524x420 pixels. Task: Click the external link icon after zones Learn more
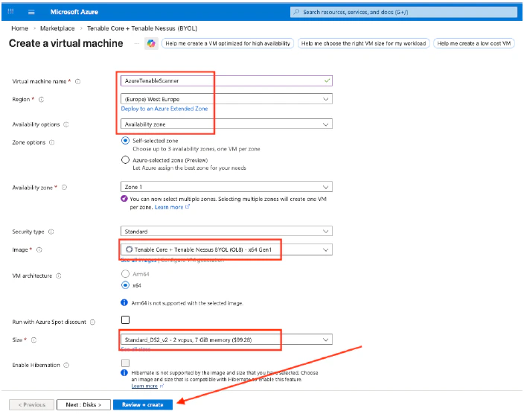point(188,207)
